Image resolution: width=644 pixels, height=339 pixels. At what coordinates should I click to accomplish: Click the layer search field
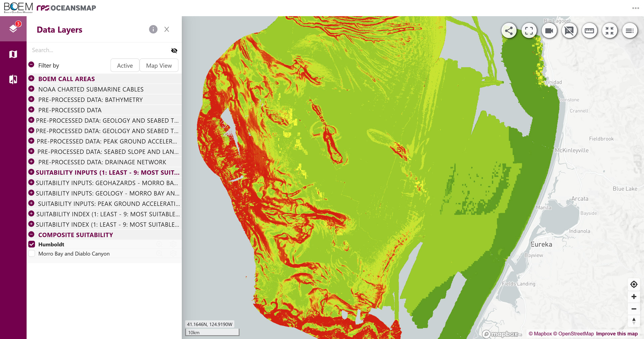[99, 50]
